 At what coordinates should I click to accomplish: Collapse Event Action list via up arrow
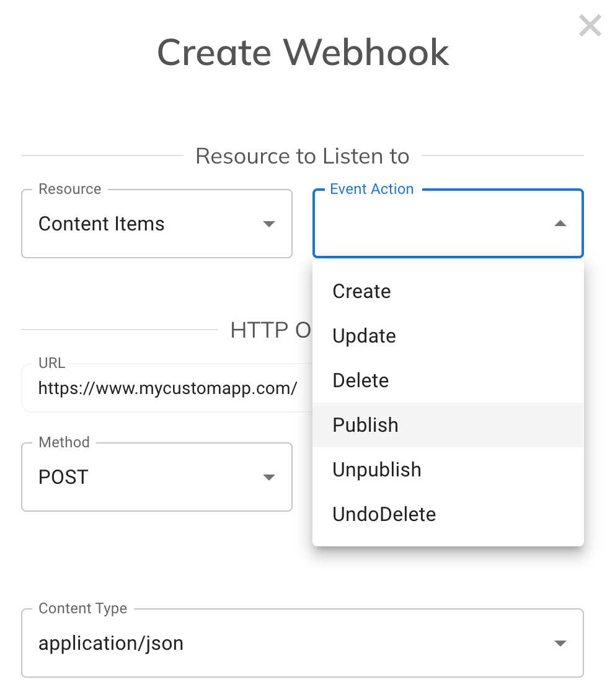[560, 224]
